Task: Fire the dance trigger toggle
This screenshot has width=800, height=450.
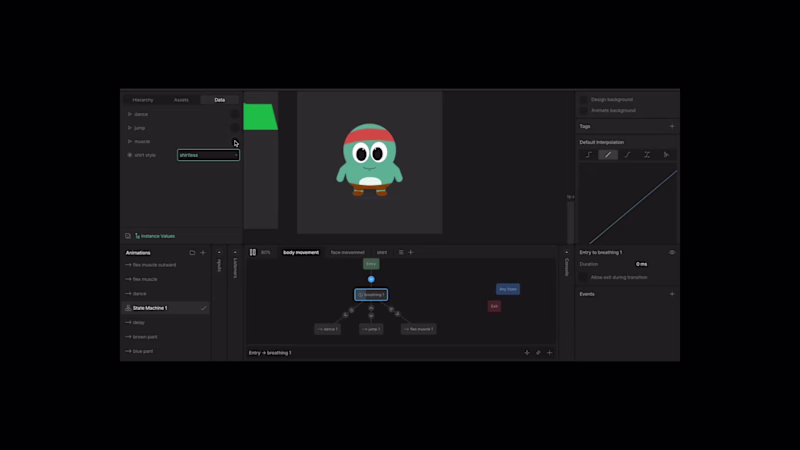Action: [x=235, y=114]
